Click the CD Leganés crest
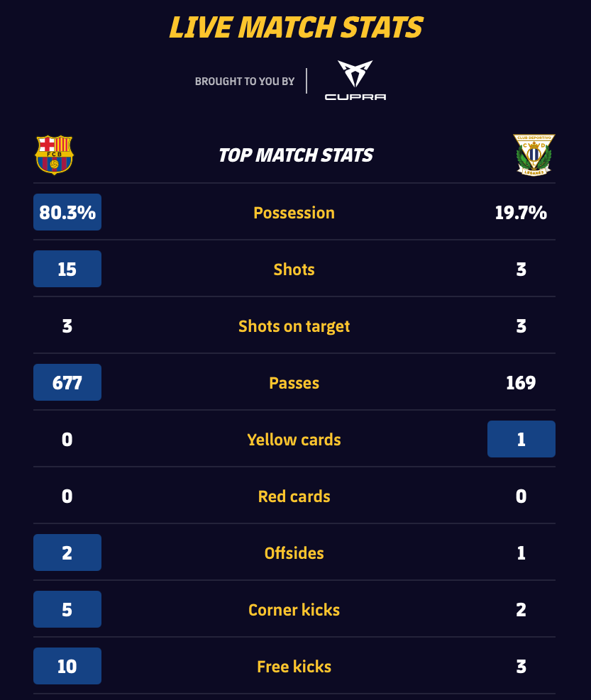Viewport: 591px width, 700px height. [534, 155]
